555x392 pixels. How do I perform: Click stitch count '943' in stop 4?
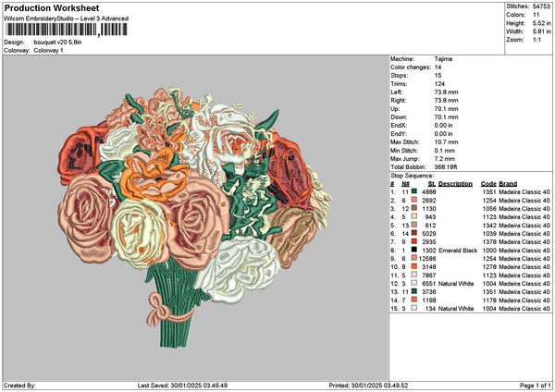[x=430, y=217]
